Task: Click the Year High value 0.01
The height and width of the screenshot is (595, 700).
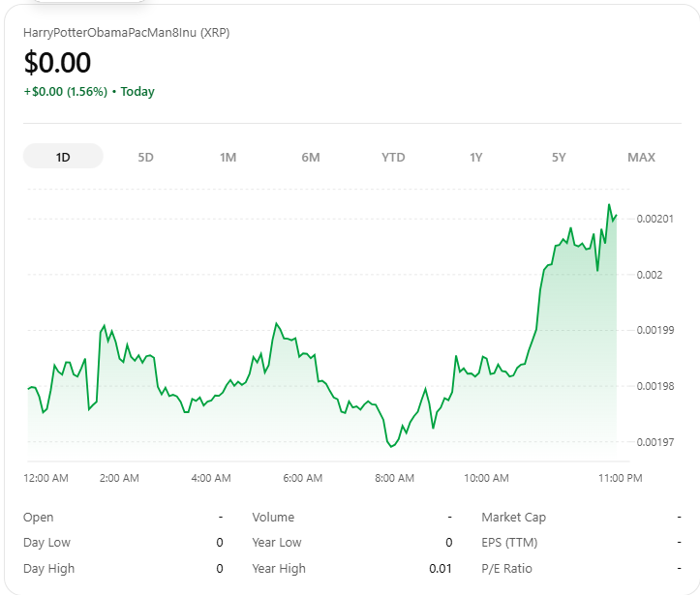Action: click(441, 569)
